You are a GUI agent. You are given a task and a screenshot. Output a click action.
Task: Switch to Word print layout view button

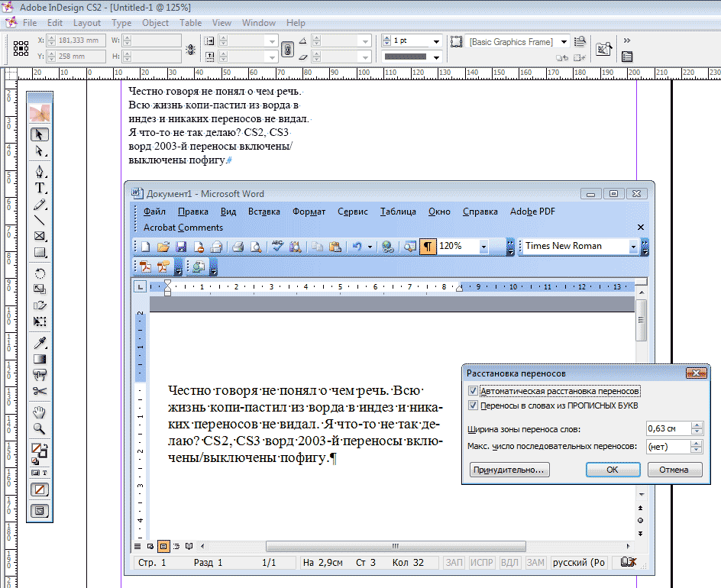(163, 546)
